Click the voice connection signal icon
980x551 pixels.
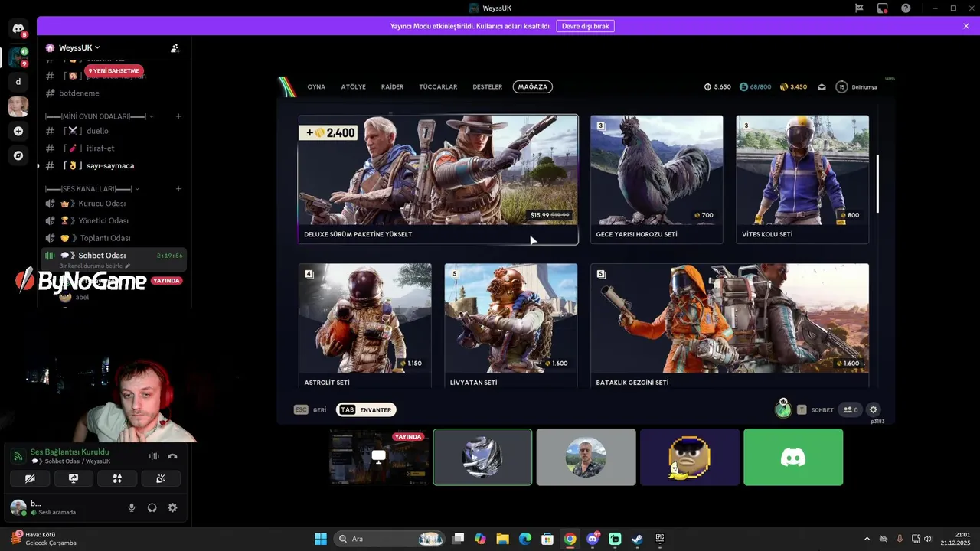click(x=18, y=456)
